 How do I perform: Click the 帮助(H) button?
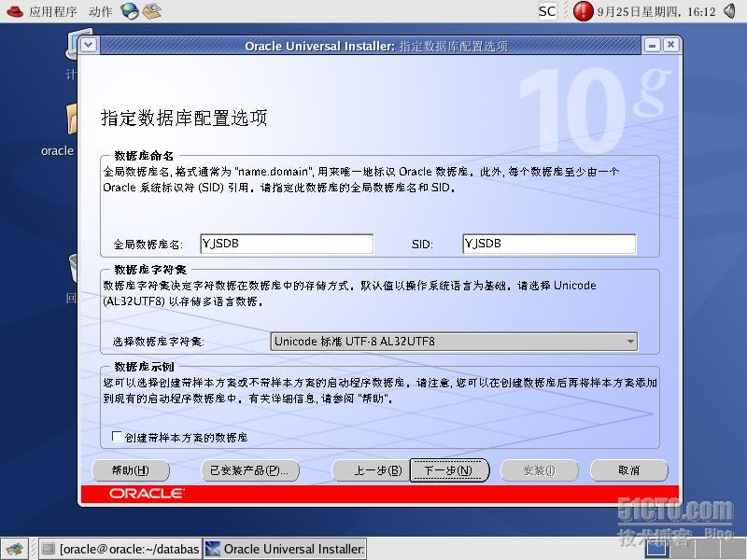(131, 470)
